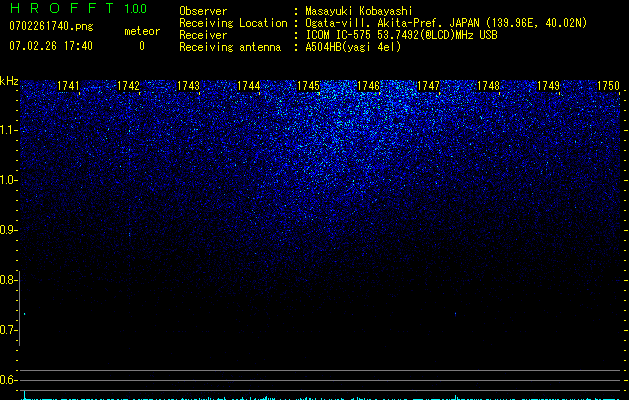
Task: Click the observer name Masayuki Kobayashi
Action: coord(359,11)
